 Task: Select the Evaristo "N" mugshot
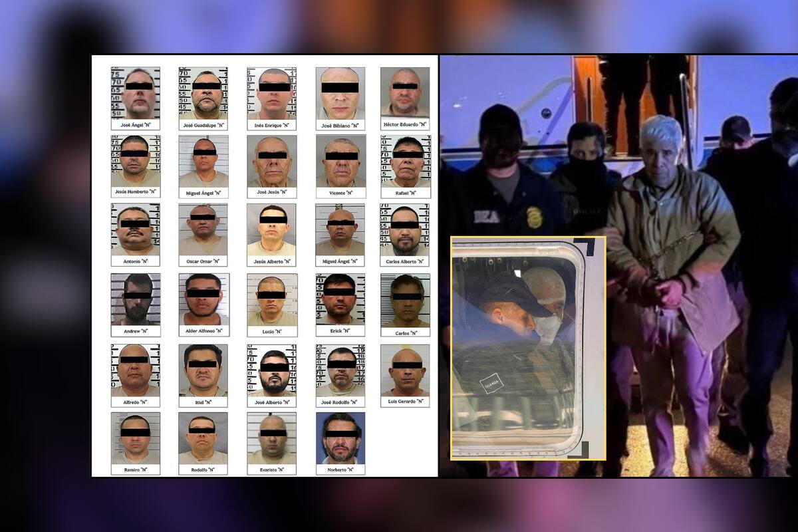point(271,438)
